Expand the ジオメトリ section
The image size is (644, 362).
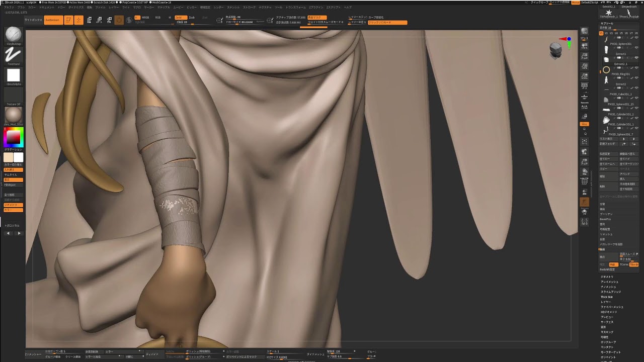(x=607, y=277)
